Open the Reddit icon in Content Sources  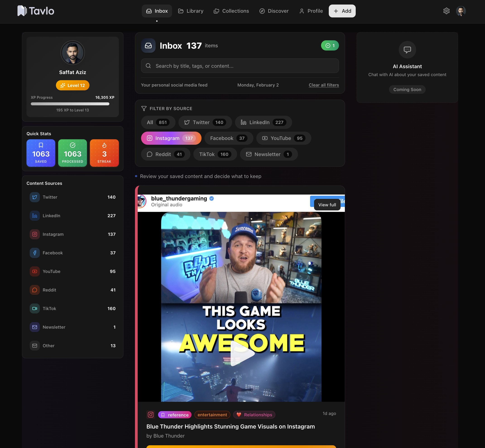(35, 290)
